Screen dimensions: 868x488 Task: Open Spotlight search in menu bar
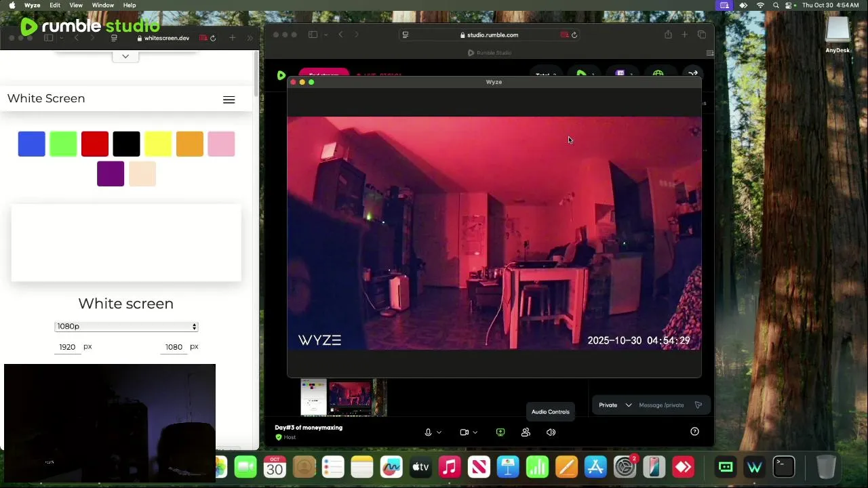[x=776, y=5]
